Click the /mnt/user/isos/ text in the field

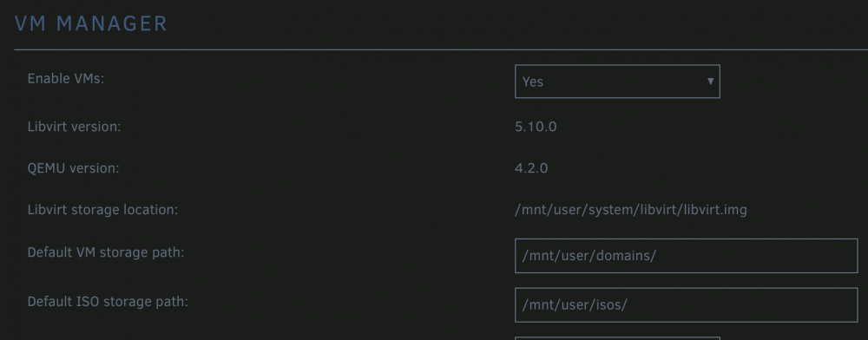(x=574, y=304)
